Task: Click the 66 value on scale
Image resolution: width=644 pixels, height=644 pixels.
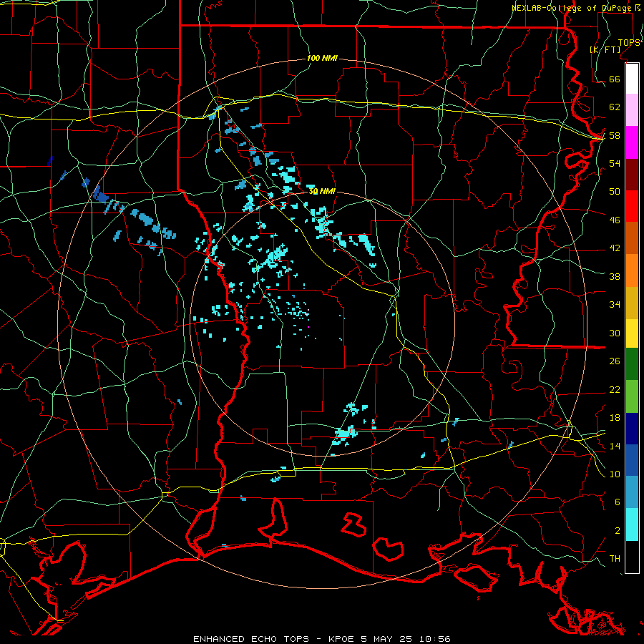Action: (x=615, y=79)
